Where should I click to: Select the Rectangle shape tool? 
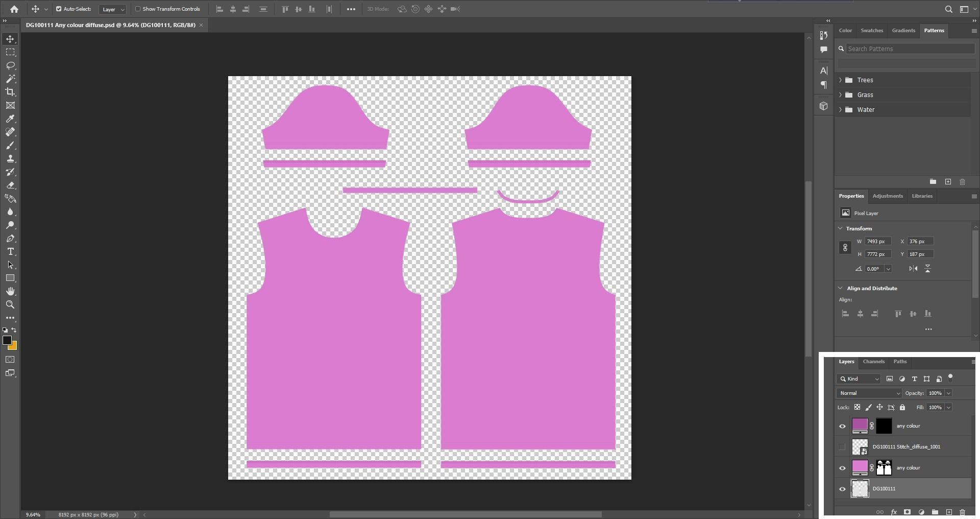click(10, 278)
